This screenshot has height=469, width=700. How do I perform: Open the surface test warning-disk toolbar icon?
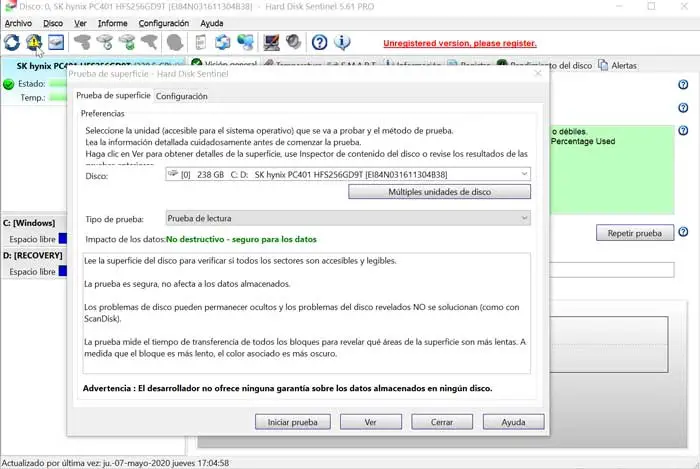(34, 42)
